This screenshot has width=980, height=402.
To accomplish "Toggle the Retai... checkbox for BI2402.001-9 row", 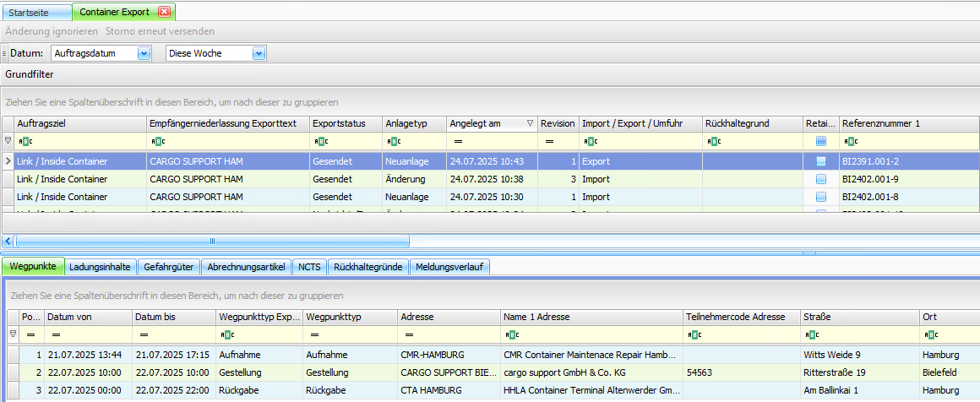I will tap(821, 179).
